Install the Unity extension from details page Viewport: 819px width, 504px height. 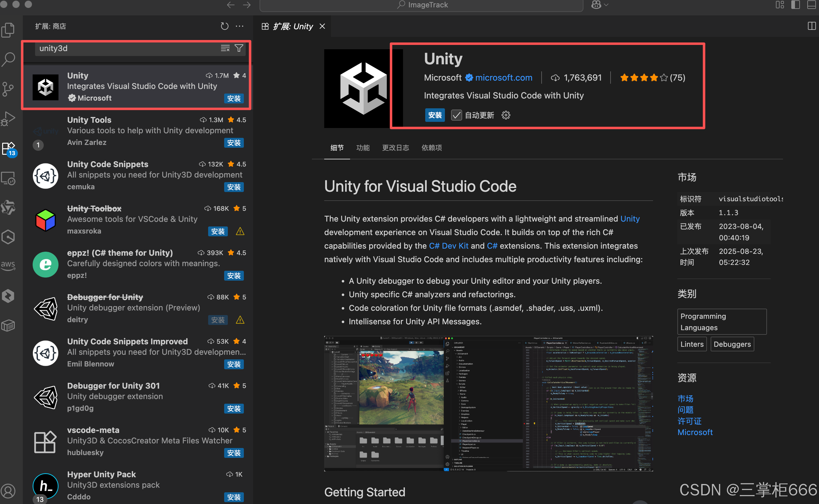435,115
